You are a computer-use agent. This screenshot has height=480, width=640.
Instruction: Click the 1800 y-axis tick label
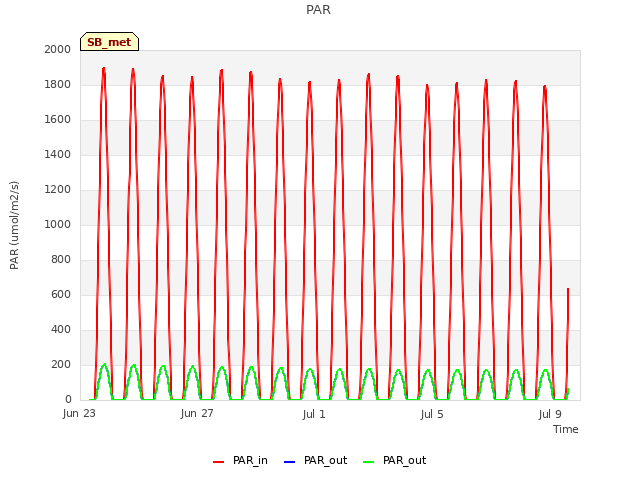pyautogui.click(x=58, y=84)
